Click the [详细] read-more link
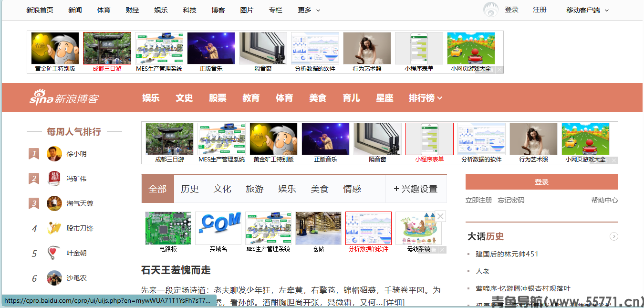This screenshot has width=644, height=308. point(395,302)
